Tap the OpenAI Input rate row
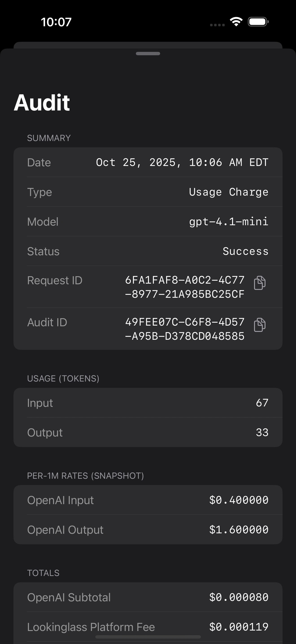Screen dimensions: 296x644 [148, 500]
